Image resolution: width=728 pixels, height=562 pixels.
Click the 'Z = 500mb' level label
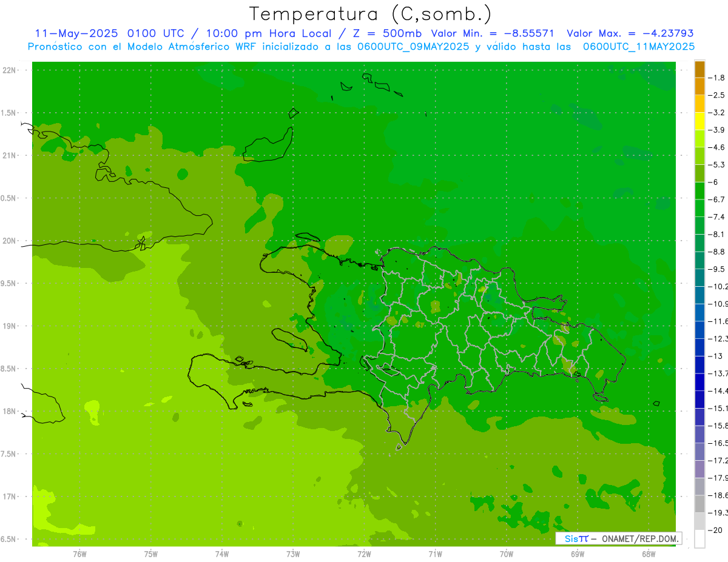point(387,33)
